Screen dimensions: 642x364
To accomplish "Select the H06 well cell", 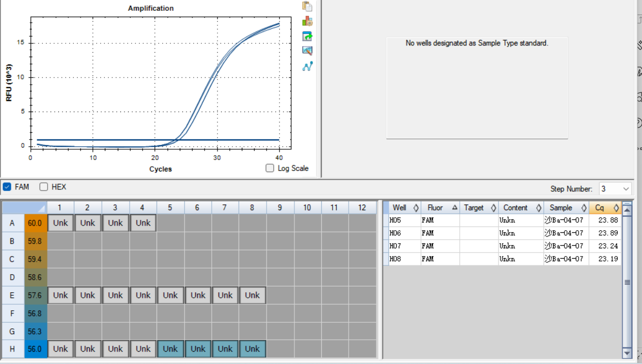I will point(404,233).
